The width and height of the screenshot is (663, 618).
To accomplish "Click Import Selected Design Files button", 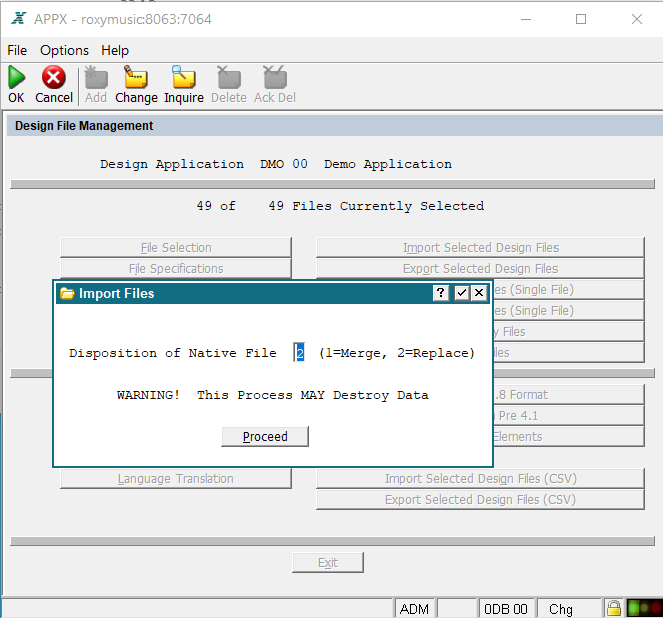I will point(480,247).
